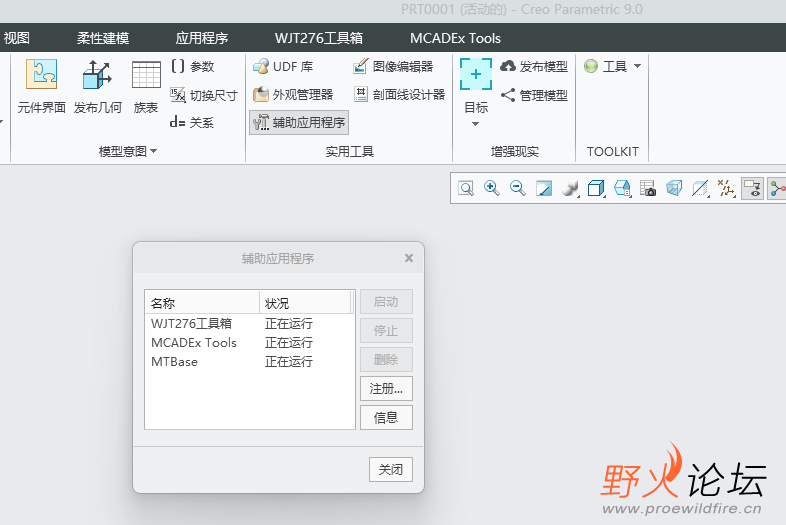Click the Refit zoom icon in graphics toolbar
The width and height of the screenshot is (786, 525).
466,189
